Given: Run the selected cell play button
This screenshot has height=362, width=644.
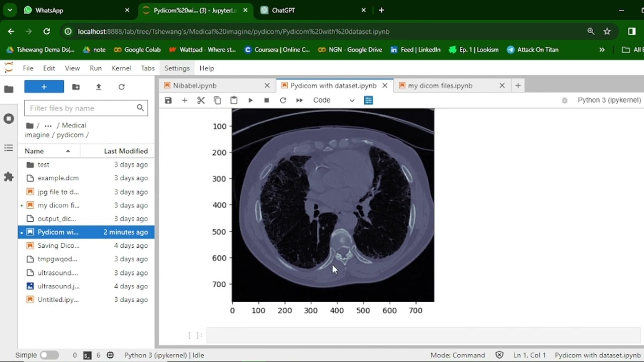Looking at the screenshot, I should tap(250, 100).
